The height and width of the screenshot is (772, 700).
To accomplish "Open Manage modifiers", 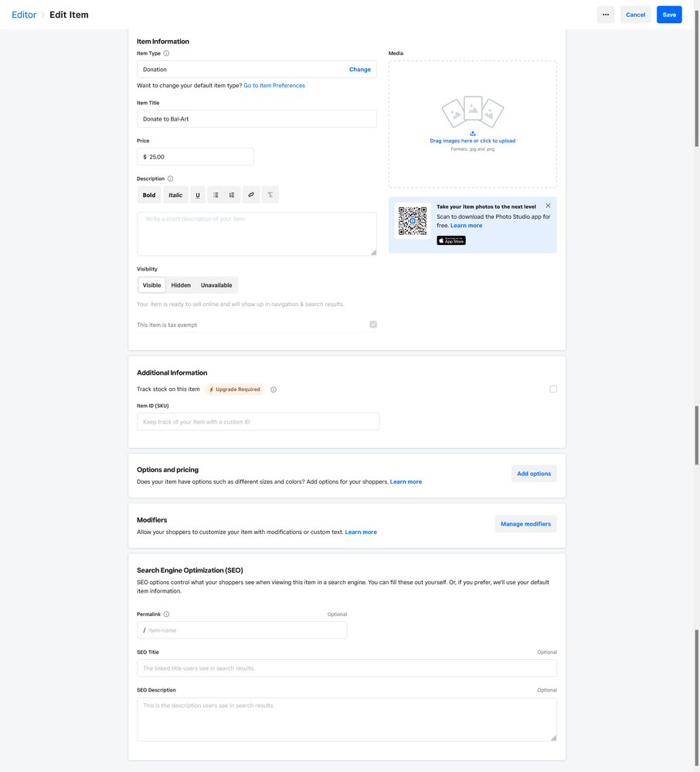I will click(x=525, y=524).
